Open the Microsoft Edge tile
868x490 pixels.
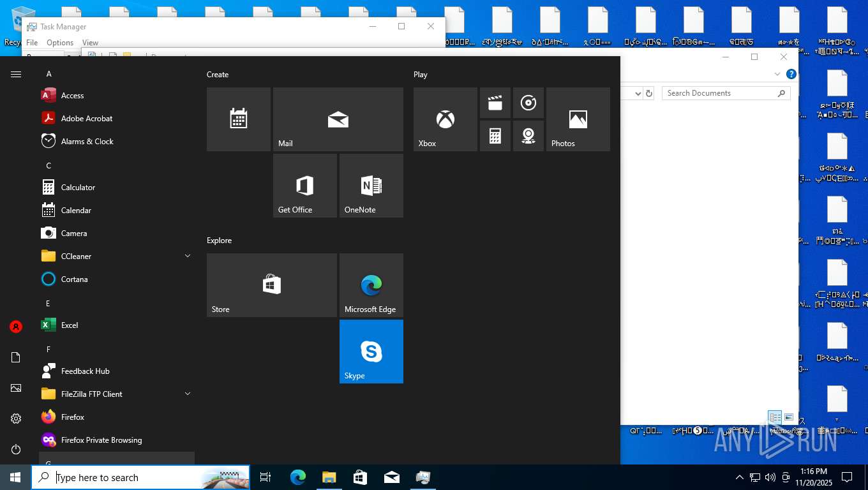tap(371, 285)
